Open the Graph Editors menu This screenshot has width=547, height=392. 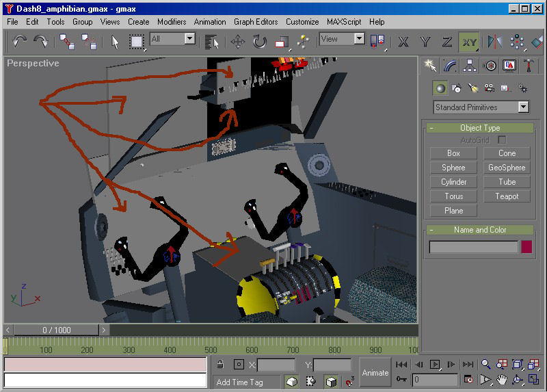tap(256, 22)
